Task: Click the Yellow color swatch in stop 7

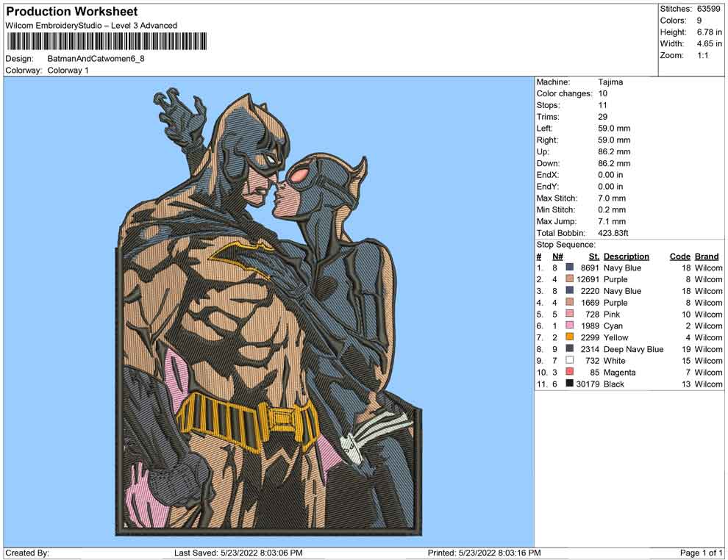Action: (x=569, y=337)
